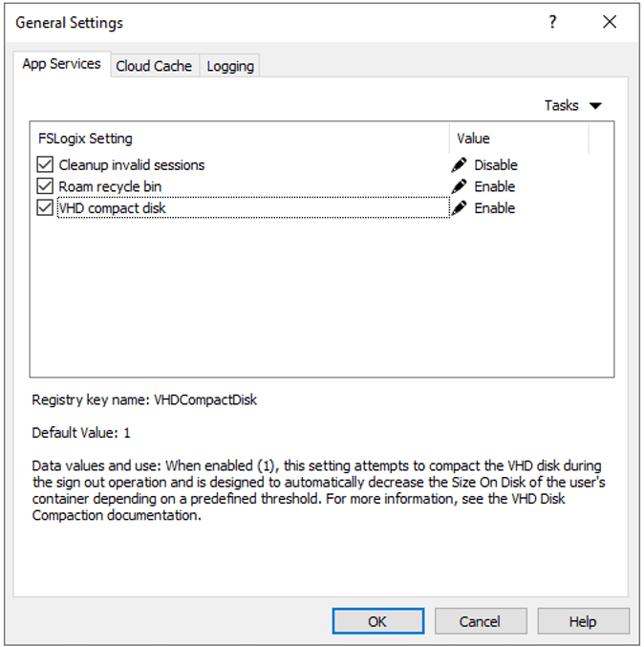Uncheck Cleanup invalid sessions checkbox

[45, 164]
